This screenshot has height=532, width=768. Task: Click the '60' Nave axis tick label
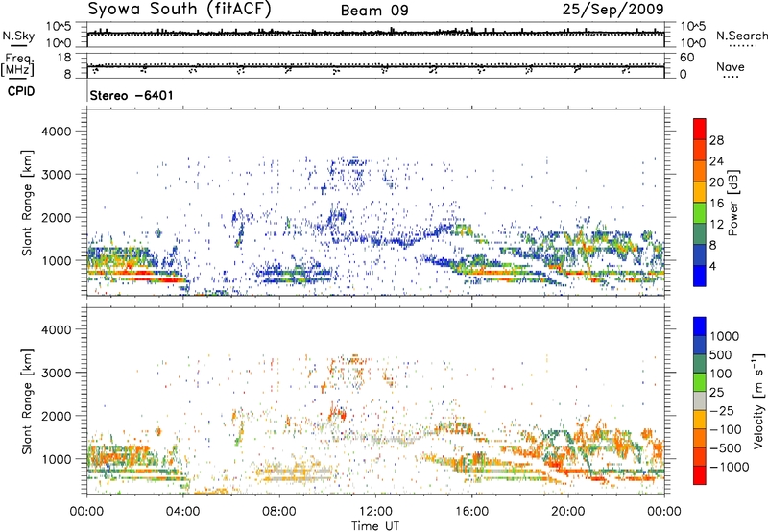click(x=686, y=58)
